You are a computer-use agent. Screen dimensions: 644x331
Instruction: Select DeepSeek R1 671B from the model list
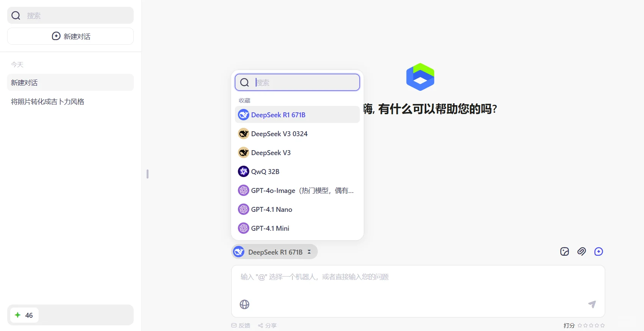[297, 115]
